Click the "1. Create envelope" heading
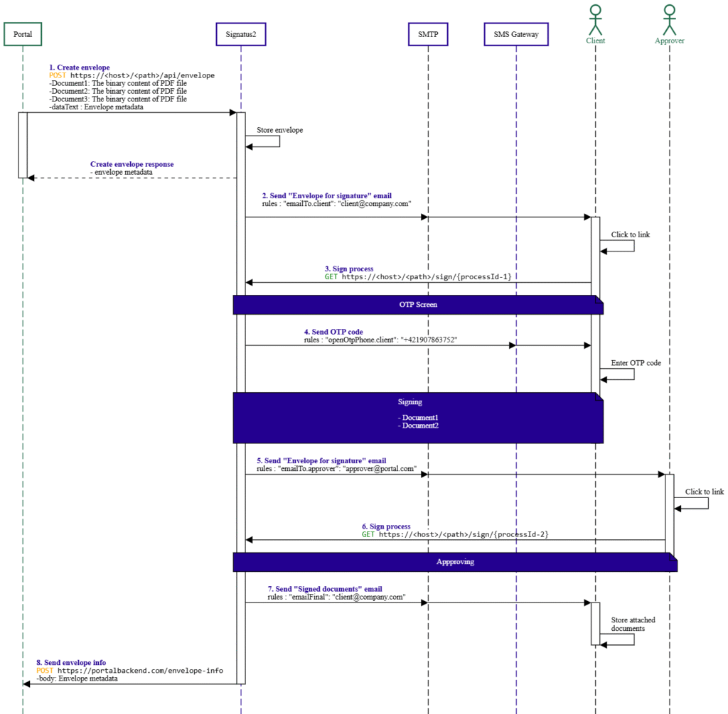 click(79, 67)
